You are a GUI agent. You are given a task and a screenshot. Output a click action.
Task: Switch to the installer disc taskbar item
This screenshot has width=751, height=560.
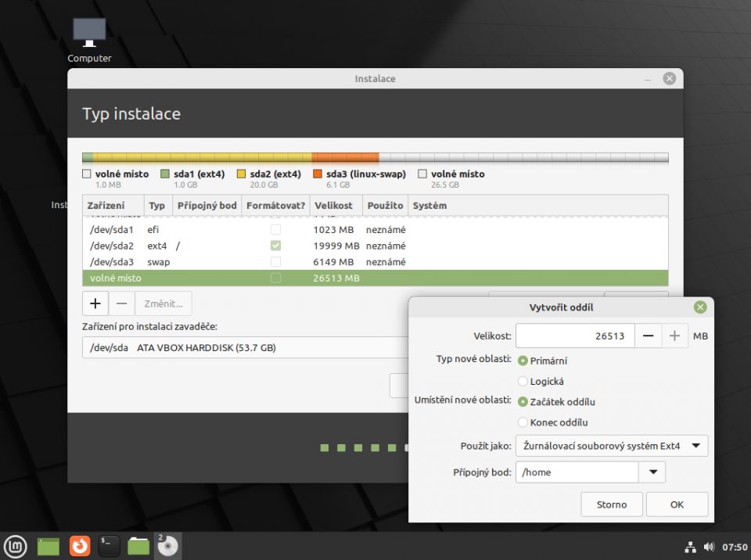(x=167, y=546)
